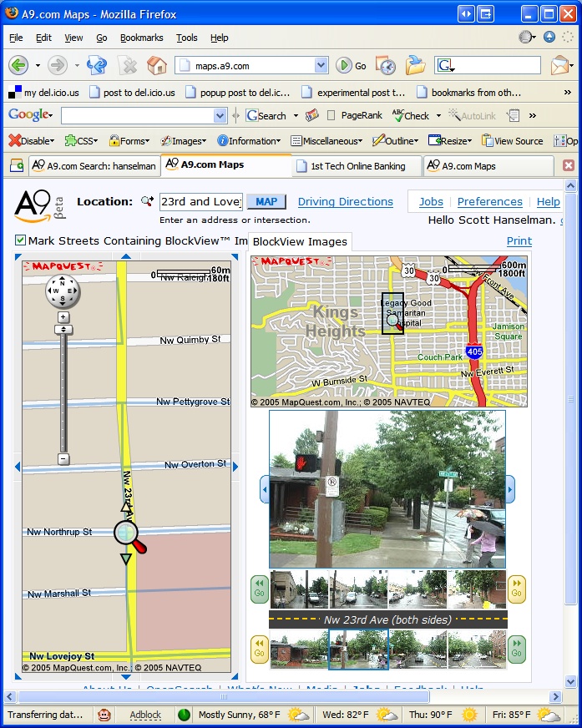Click the green Go button beside the address bar
582x728 pixels.
point(352,65)
